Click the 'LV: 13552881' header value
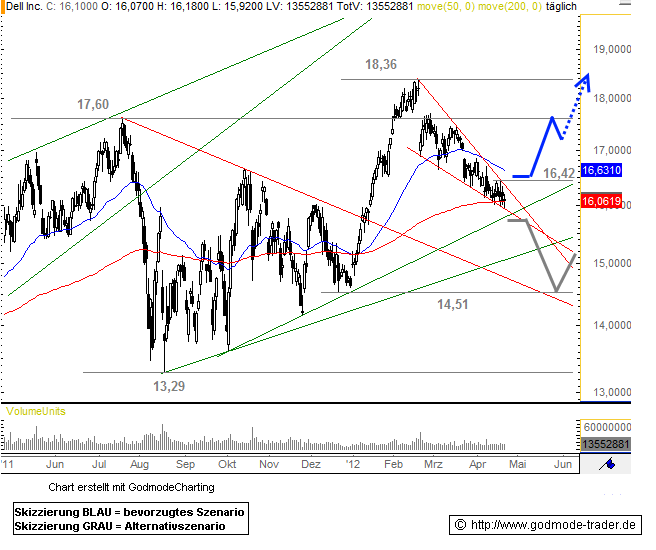Screen dimensions: 656x550 tap(298, 6)
